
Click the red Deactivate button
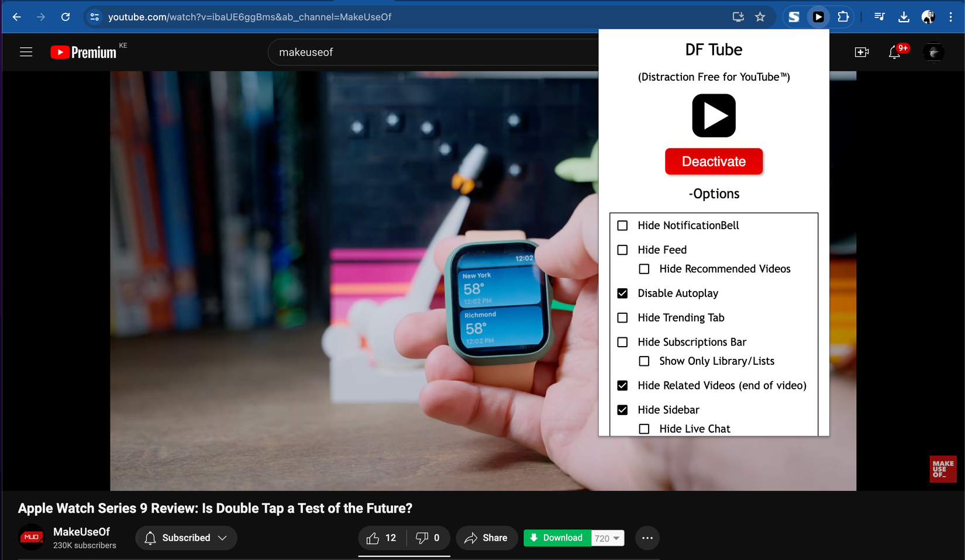pyautogui.click(x=714, y=161)
